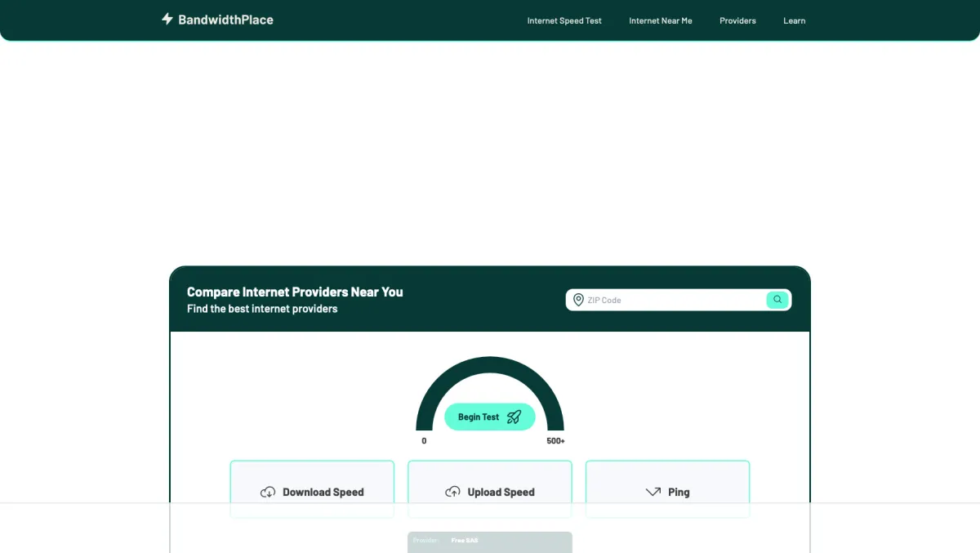This screenshot has width=980, height=553.
Task: Click the '0' gauge minimum label
Action: (x=424, y=441)
